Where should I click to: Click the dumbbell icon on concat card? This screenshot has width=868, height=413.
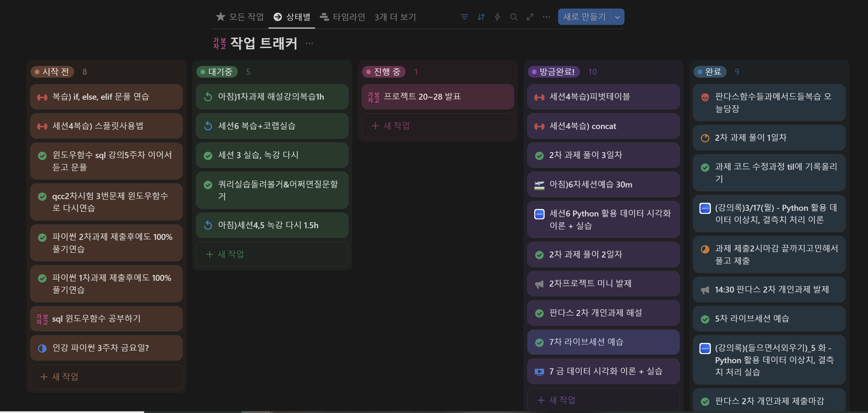pos(539,126)
